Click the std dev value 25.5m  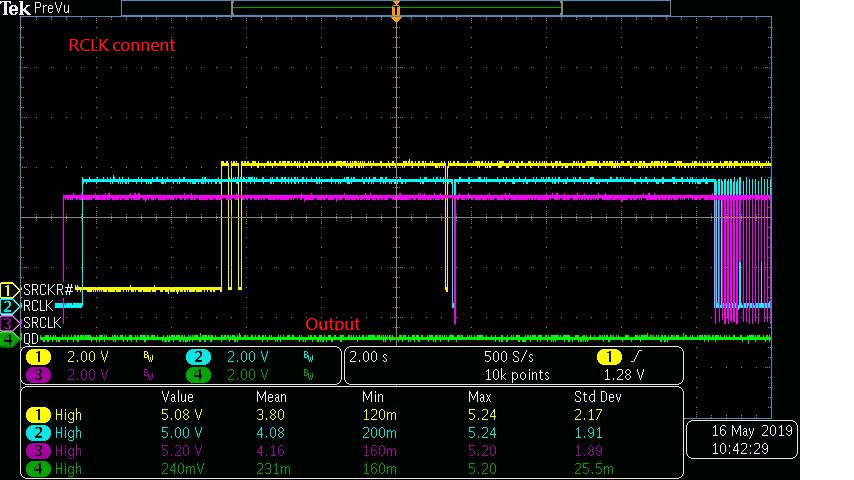coord(594,469)
